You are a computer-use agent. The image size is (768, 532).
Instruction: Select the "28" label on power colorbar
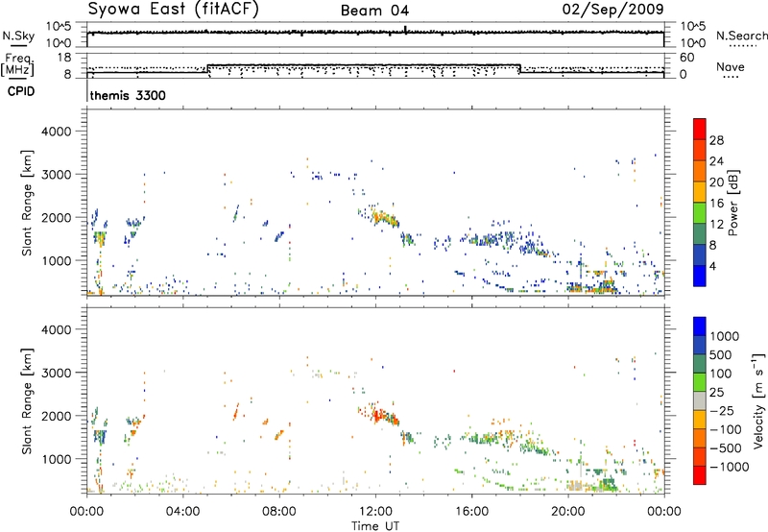pos(716,140)
